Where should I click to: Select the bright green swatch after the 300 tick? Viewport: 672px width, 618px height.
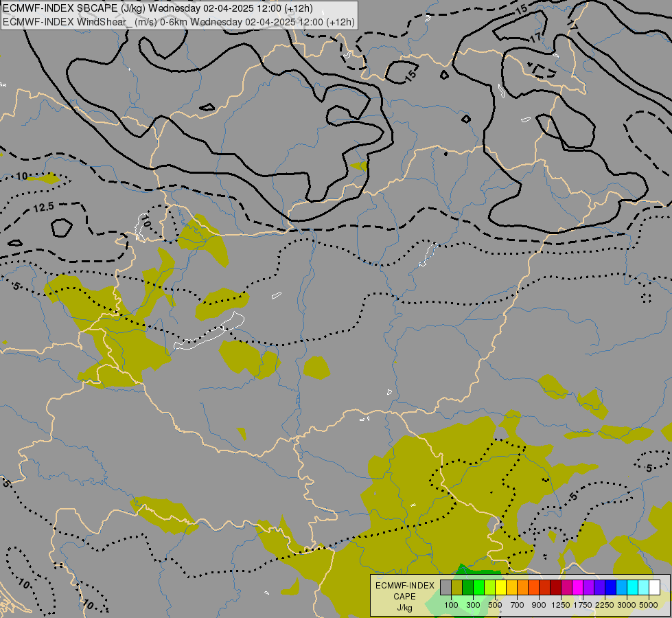(x=478, y=587)
